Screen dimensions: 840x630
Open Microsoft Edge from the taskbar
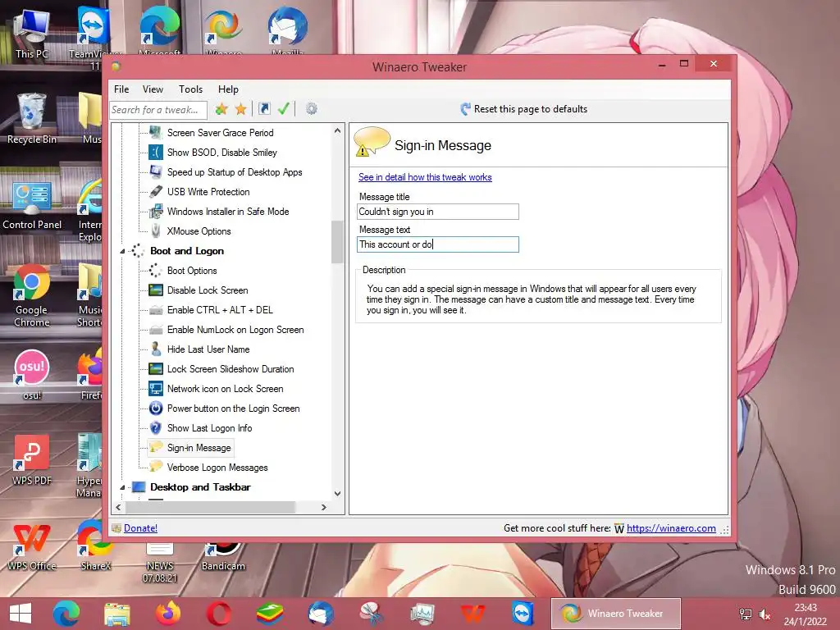tap(66, 614)
